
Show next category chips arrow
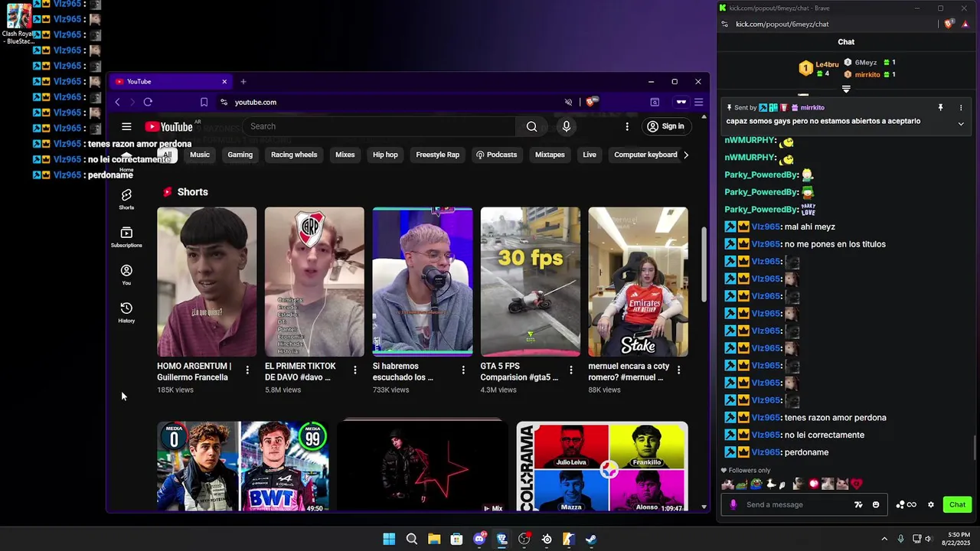tap(686, 155)
